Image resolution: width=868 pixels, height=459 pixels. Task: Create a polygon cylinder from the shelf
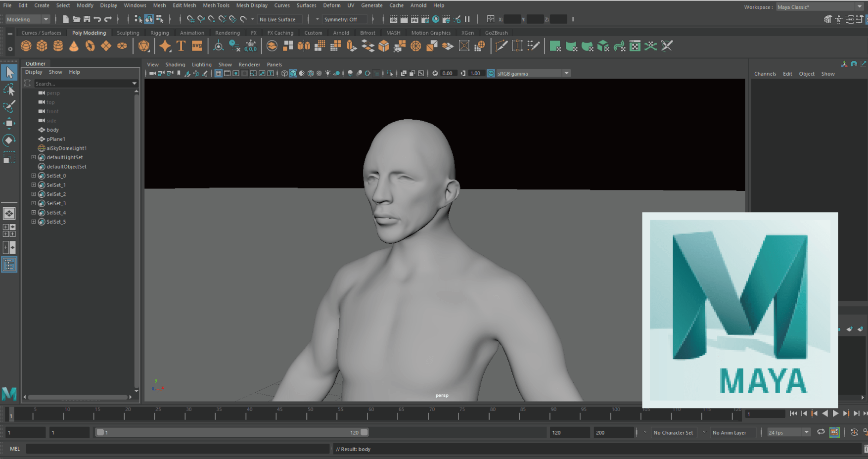[x=58, y=46]
